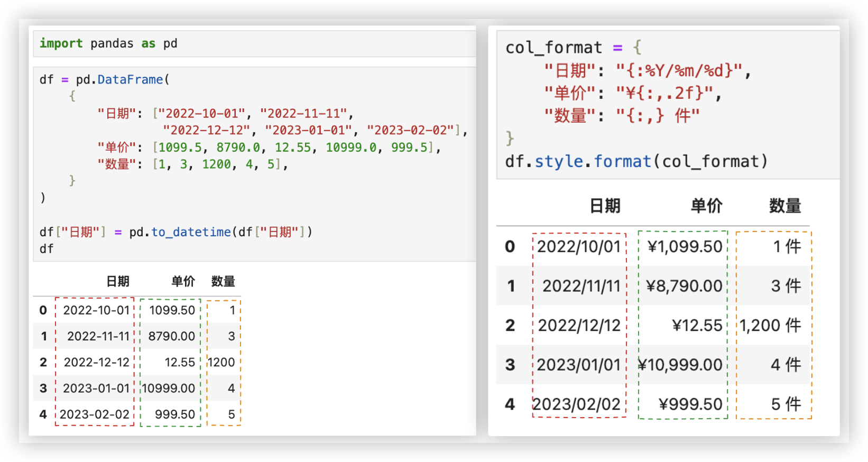Click the 2023-02-02 date cell

click(95, 414)
